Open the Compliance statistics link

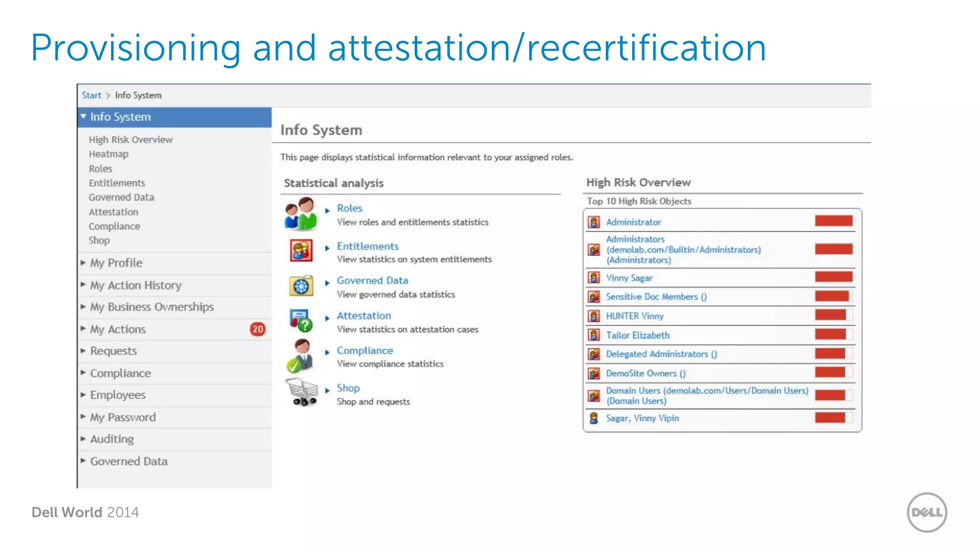coord(365,351)
